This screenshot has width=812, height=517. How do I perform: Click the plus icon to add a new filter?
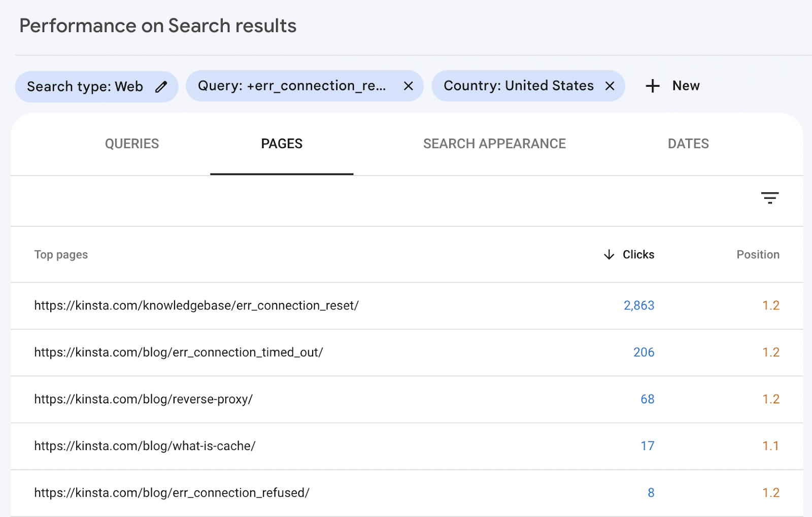coord(652,86)
